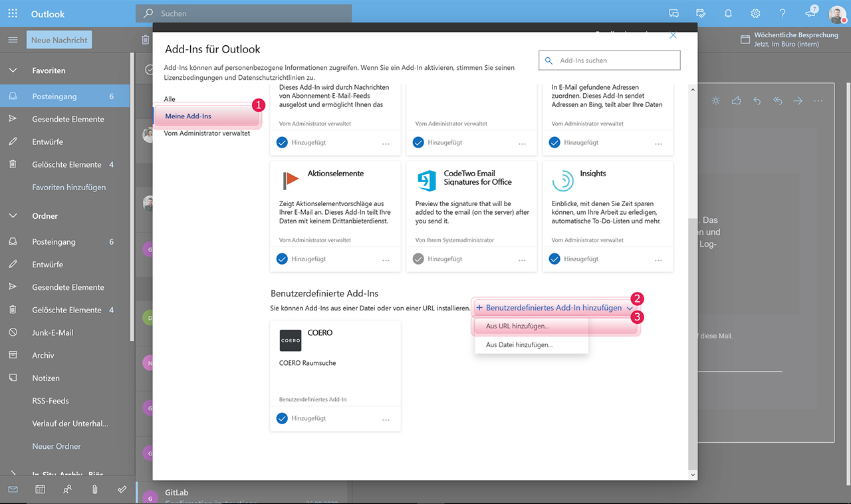
Task: Click Add-Ins suchen search field
Action: coord(610,61)
